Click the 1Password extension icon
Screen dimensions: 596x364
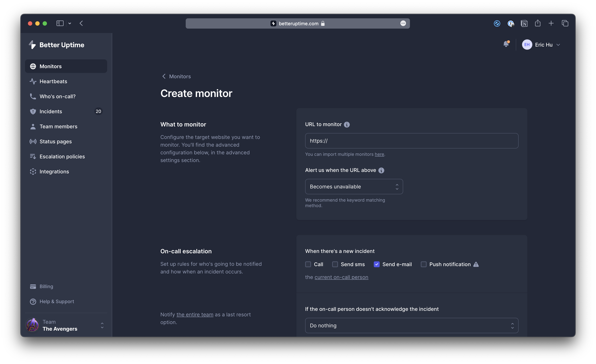[511, 23]
